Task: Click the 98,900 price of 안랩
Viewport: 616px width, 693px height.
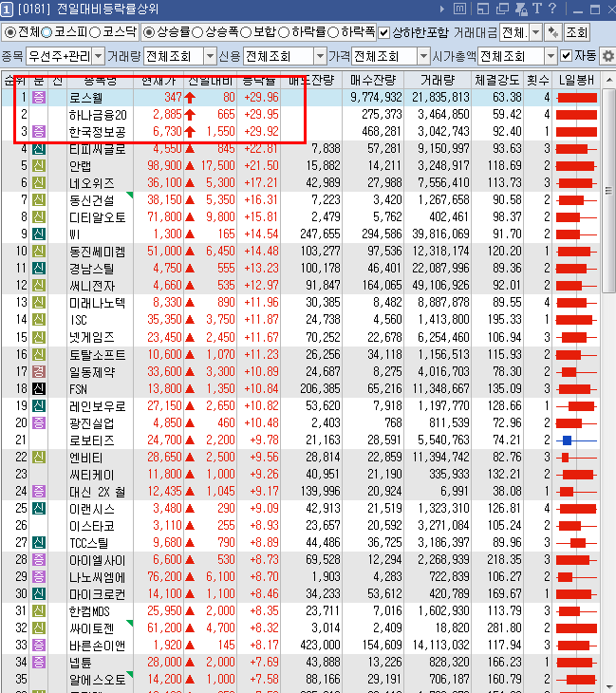Action: pyautogui.click(x=164, y=166)
